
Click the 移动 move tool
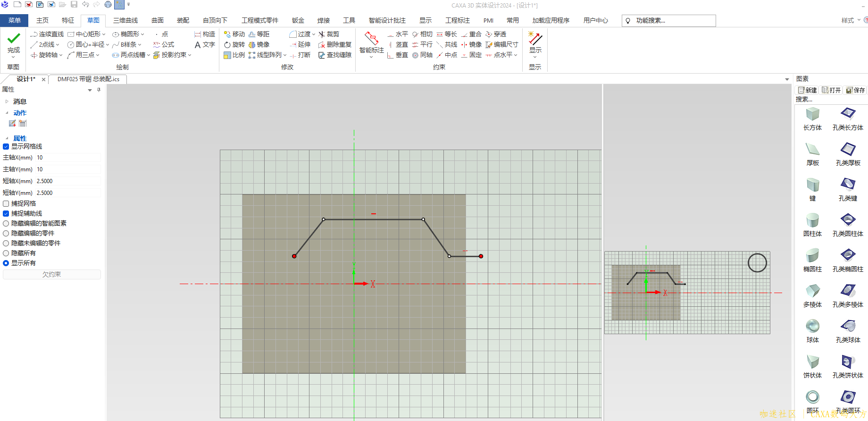pyautogui.click(x=234, y=34)
